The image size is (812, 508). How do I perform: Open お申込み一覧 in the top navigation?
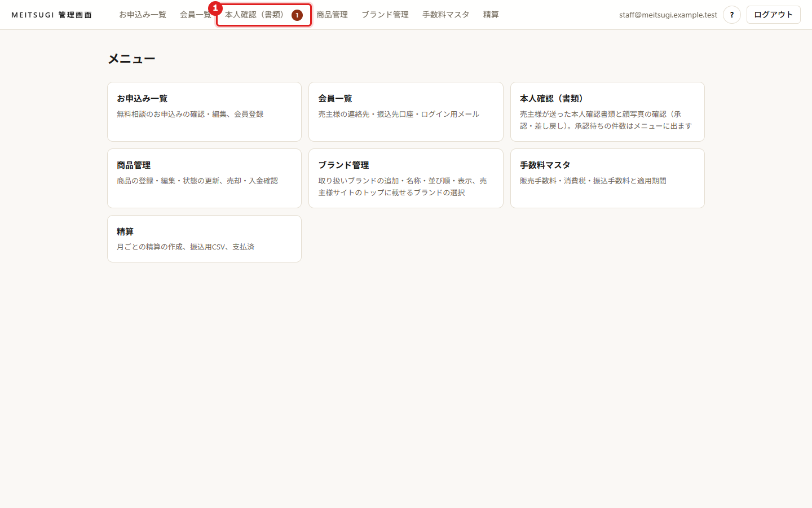click(x=143, y=15)
